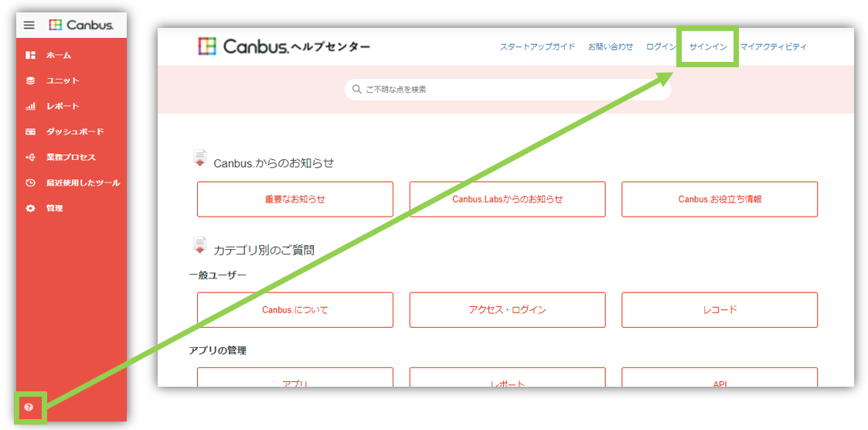
Task: Click the ダッシュボード icon
Action: (x=30, y=132)
